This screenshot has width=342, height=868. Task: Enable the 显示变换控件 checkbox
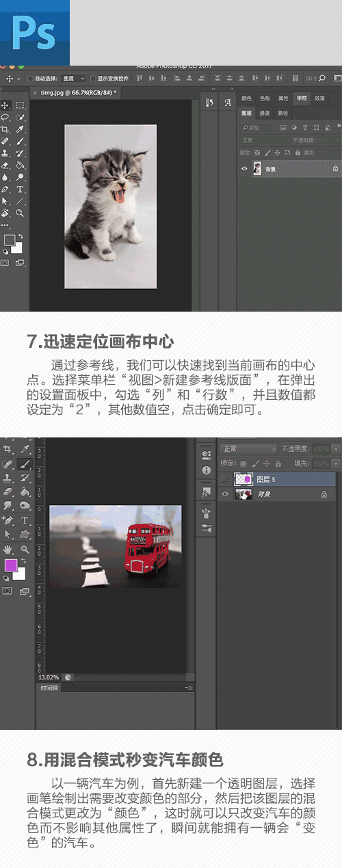tap(93, 79)
